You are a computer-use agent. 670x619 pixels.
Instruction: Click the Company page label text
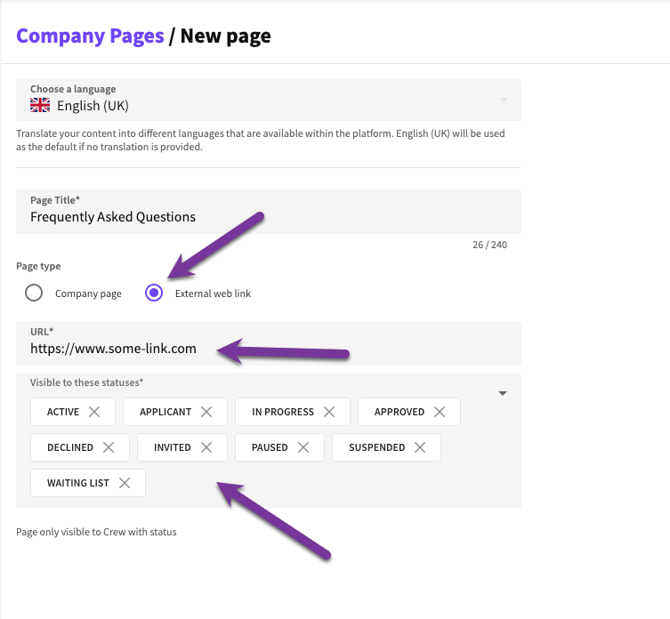(88, 294)
